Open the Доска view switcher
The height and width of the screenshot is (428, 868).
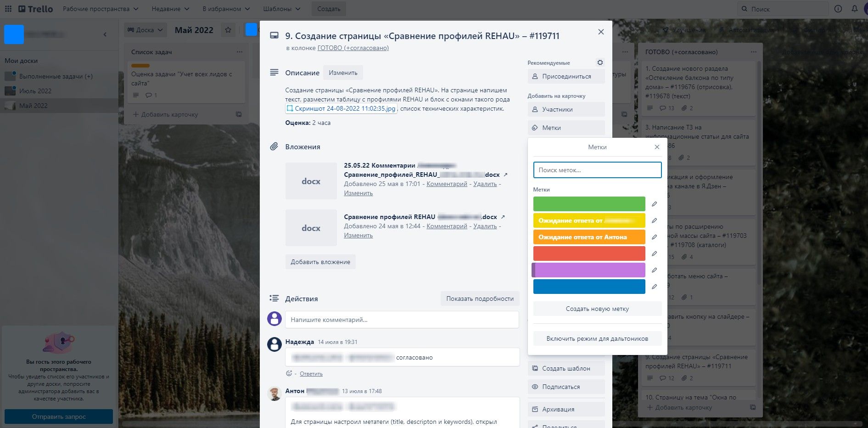(145, 30)
